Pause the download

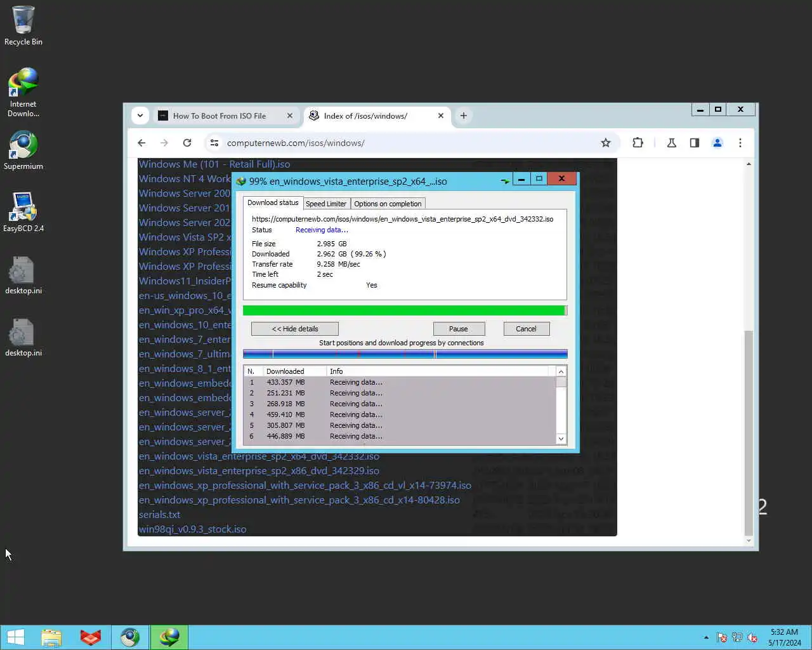tap(459, 329)
